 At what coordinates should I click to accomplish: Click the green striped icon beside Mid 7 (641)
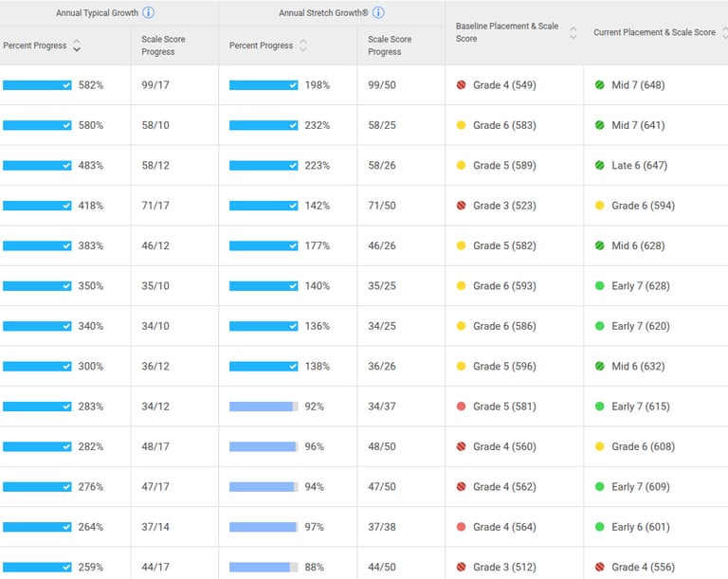pyautogui.click(x=599, y=125)
